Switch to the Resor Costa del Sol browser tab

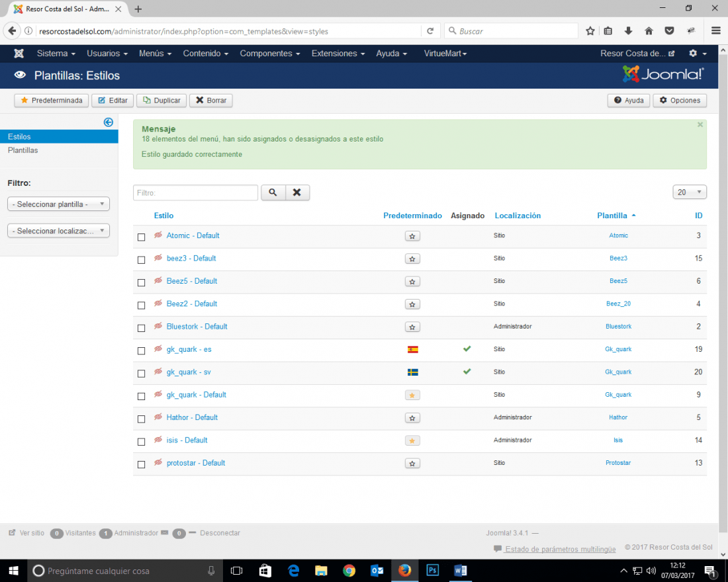click(68, 9)
